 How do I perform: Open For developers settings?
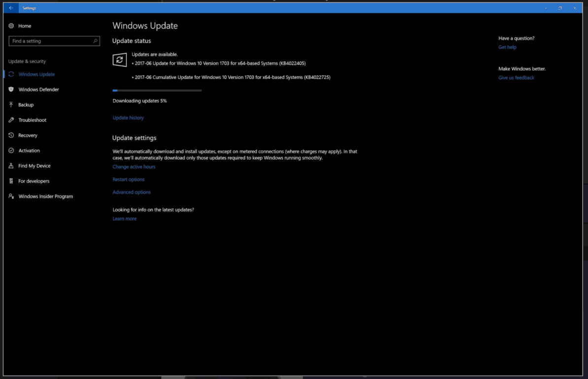pyautogui.click(x=34, y=181)
